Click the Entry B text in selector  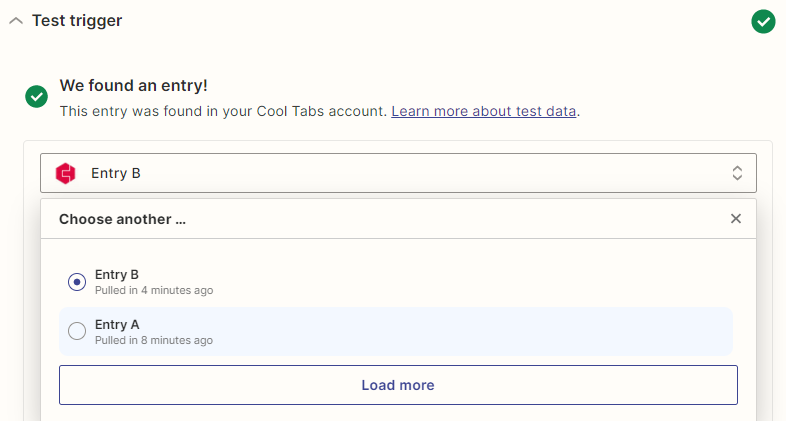pyautogui.click(x=116, y=173)
